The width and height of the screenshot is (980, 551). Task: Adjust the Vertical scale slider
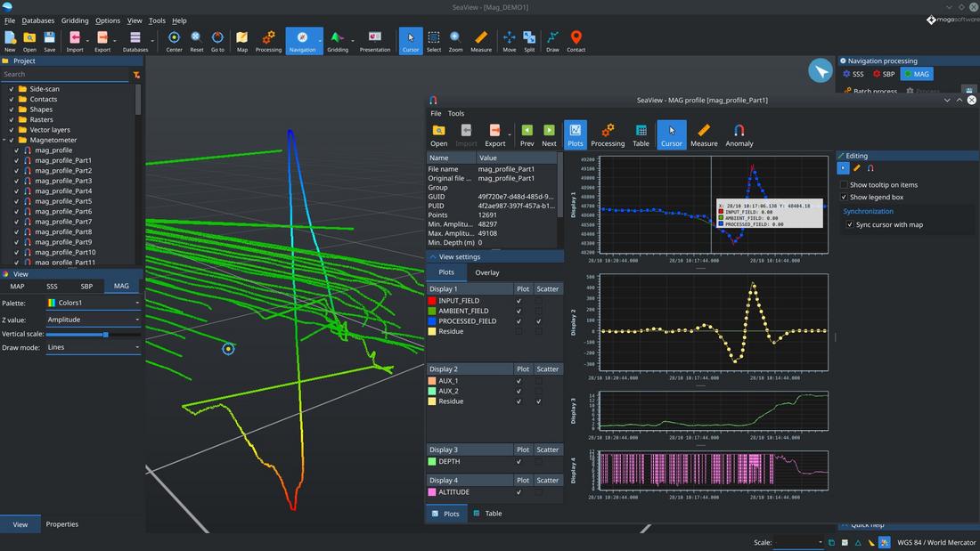[x=106, y=334]
